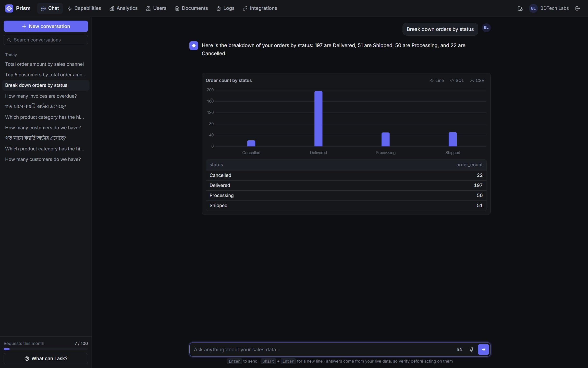Image resolution: width=588 pixels, height=368 pixels.
Task: Select the Processing table row
Action: [x=346, y=196]
